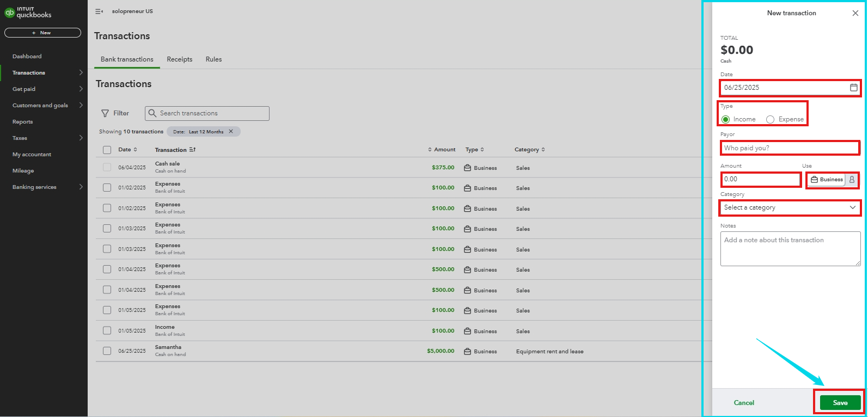Close the New transaction panel

pyautogui.click(x=855, y=13)
